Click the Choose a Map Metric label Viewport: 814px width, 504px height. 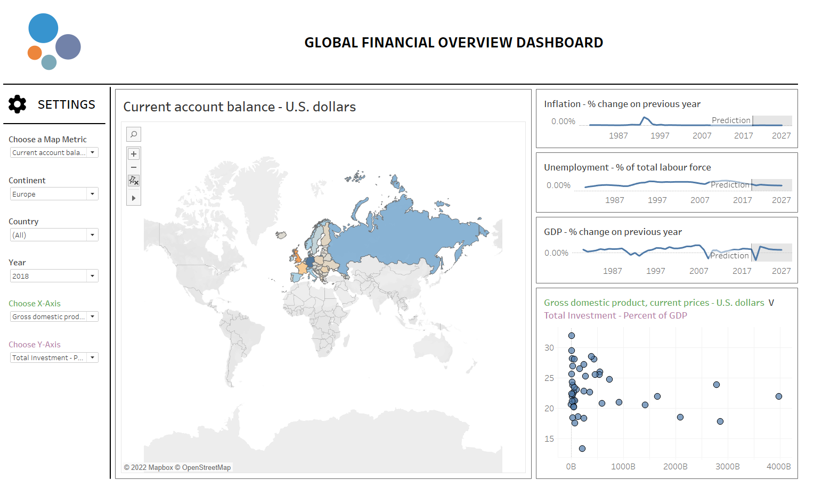[x=47, y=140]
